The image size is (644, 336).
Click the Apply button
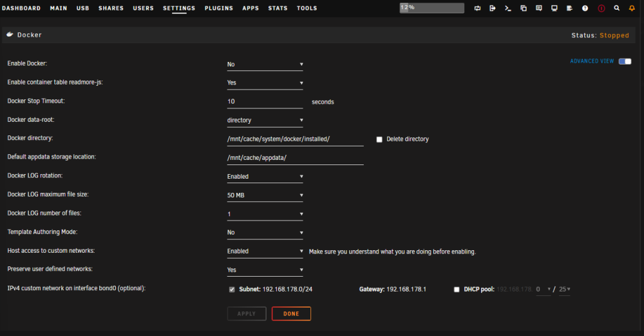247,314
